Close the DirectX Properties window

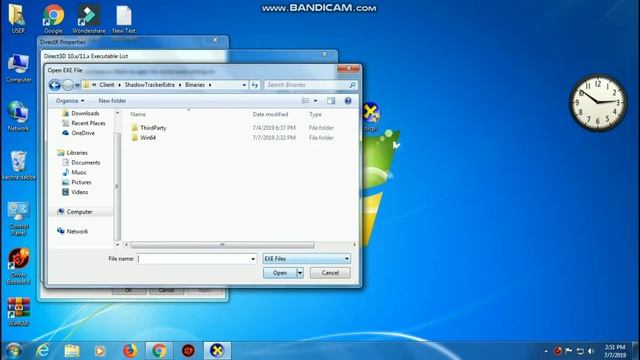(x=215, y=40)
